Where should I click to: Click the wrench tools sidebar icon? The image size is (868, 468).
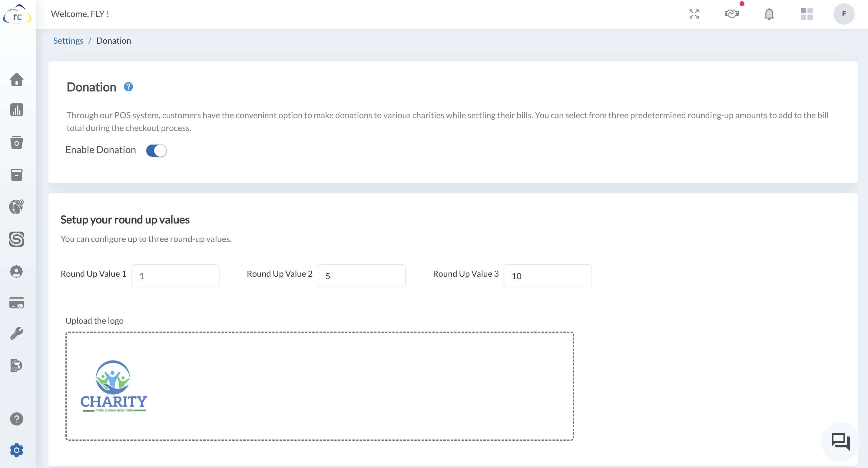[x=17, y=333]
